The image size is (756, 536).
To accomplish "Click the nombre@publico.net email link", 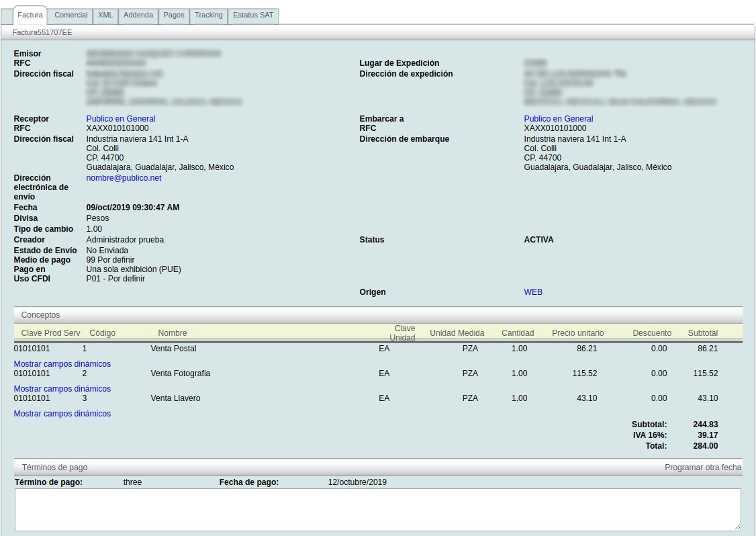I will 124,178.
